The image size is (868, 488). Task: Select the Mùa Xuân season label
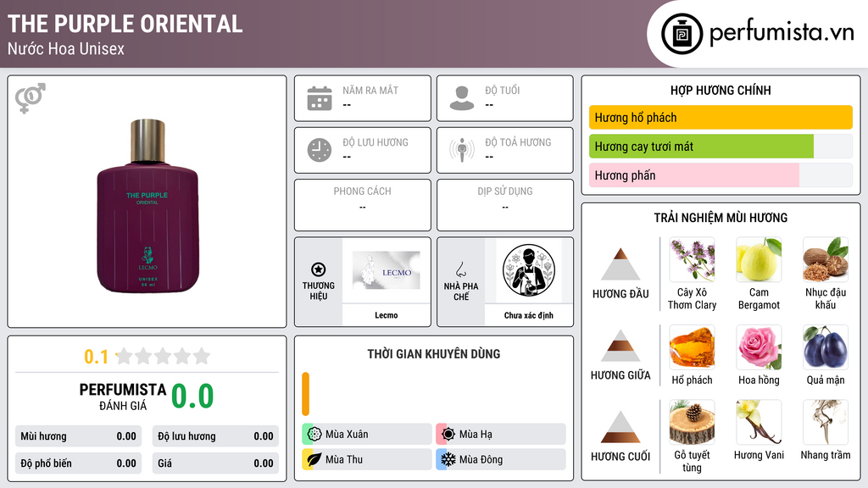click(347, 435)
